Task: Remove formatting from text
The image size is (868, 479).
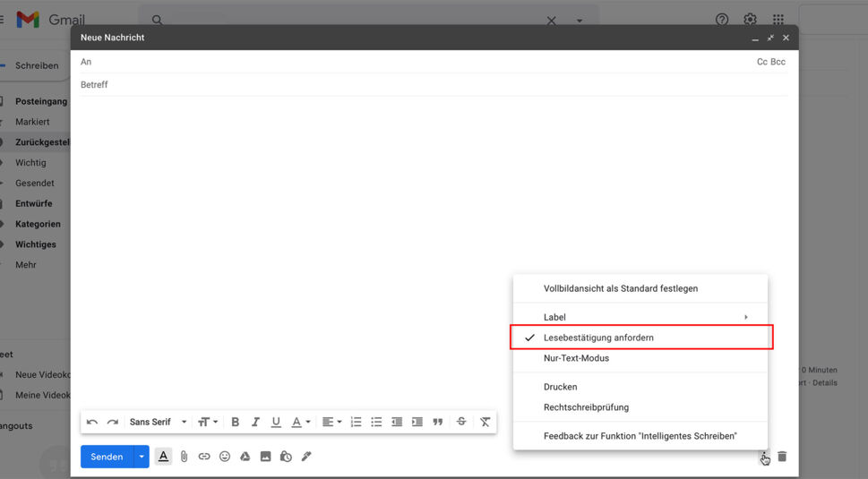Action: [485, 422]
